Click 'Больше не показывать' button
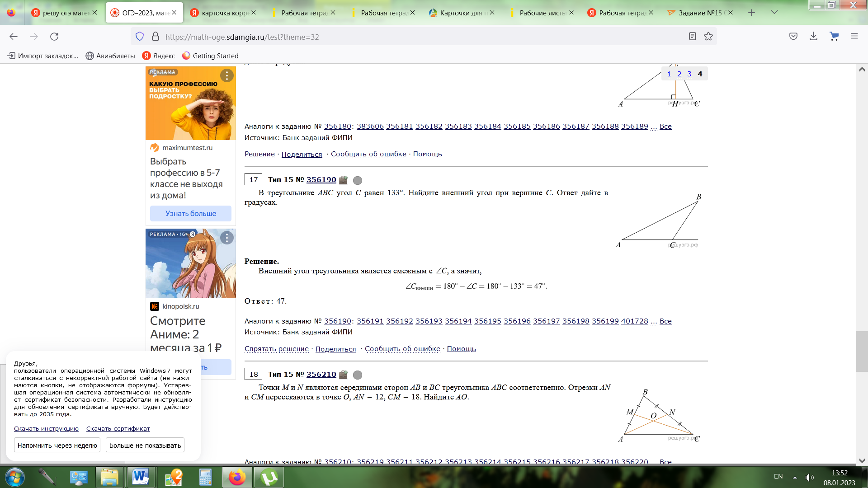This screenshot has width=868, height=488. point(145,445)
